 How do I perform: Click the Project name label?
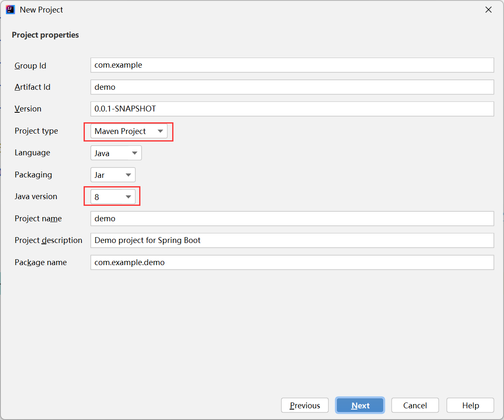pos(38,218)
